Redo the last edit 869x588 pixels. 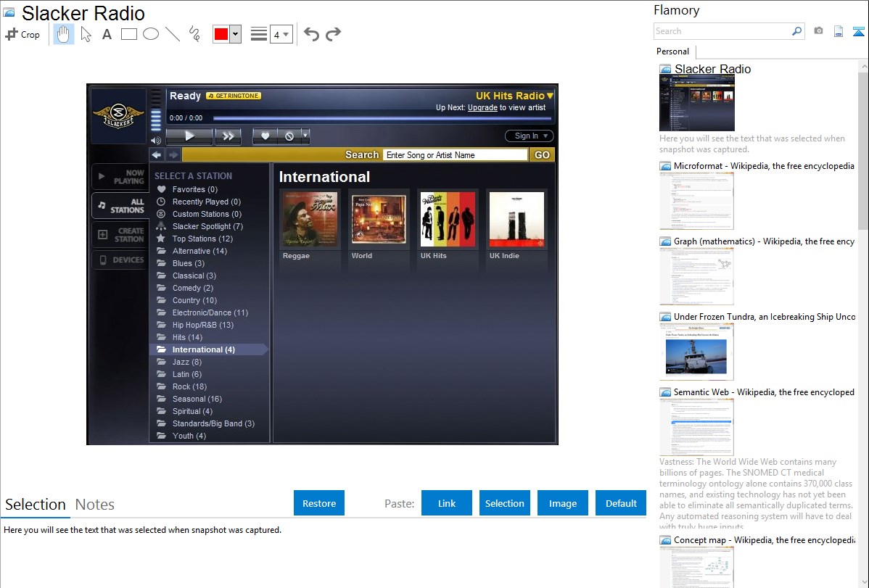coord(333,34)
